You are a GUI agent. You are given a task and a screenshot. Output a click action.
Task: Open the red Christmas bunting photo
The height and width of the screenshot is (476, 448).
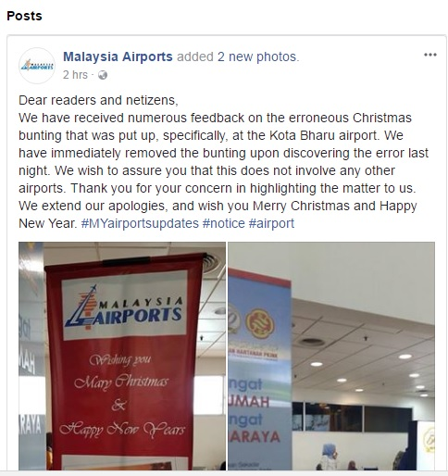pyautogui.click(x=122, y=356)
